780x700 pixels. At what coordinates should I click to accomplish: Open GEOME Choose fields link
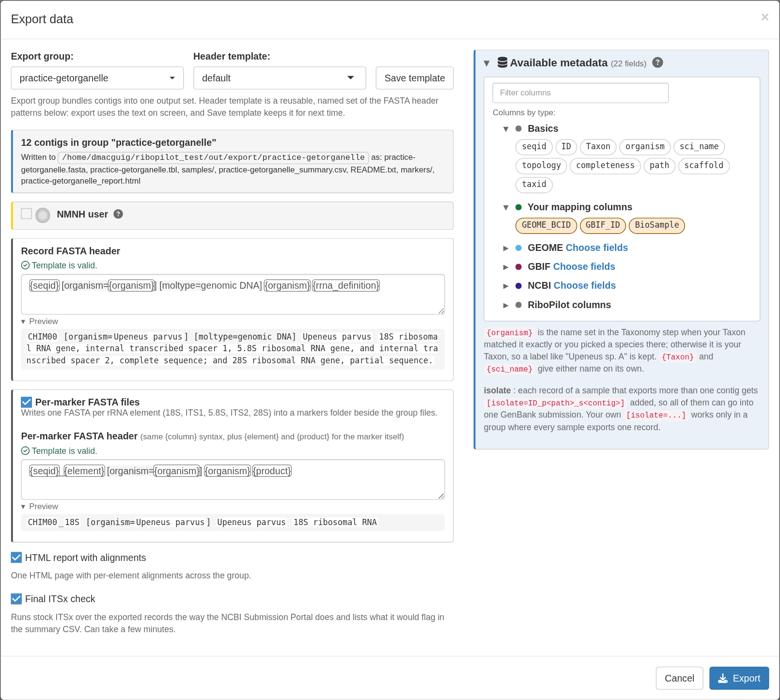pyautogui.click(x=596, y=248)
